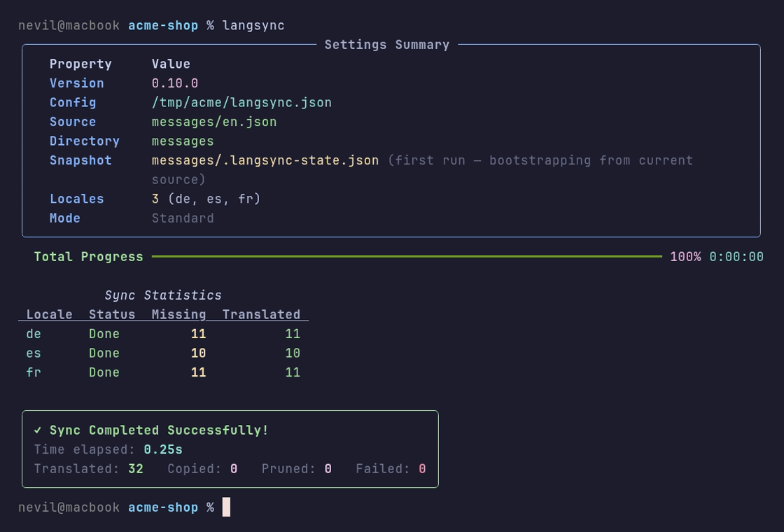Click the total translated value '32'
This screenshot has width=784, height=532.
click(136, 468)
